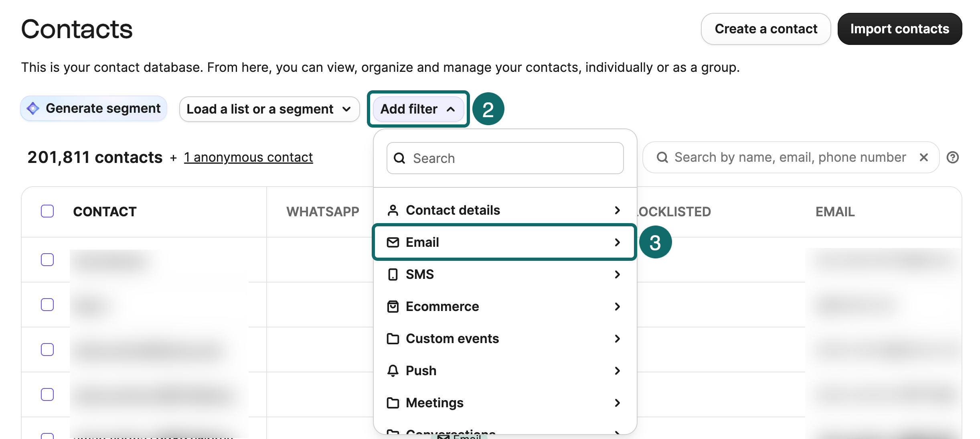Screen dimensions: 980x439
Task: Open the 1 anonymous contact link
Action: [x=248, y=157]
